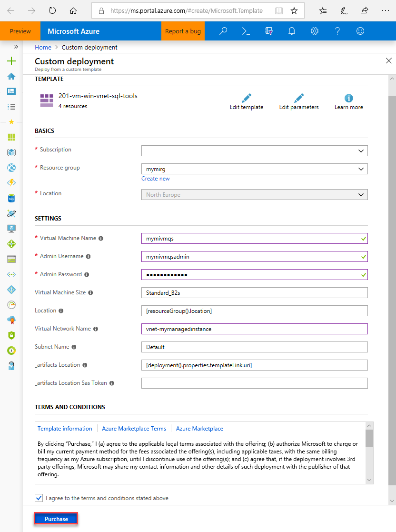The image size is (396, 532).
Task: Switch to Azure Marketplace Terms tab
Action: coord(134,429)
